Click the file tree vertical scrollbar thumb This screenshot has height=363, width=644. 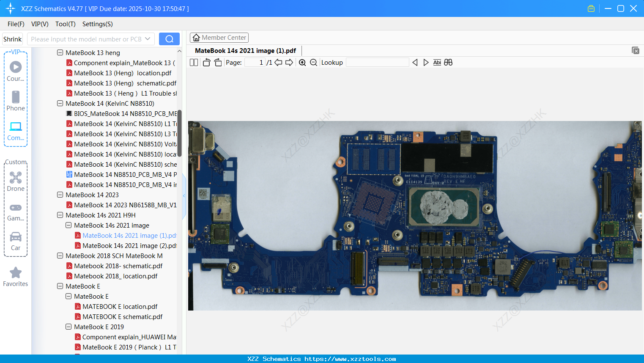tap(179, 133)
